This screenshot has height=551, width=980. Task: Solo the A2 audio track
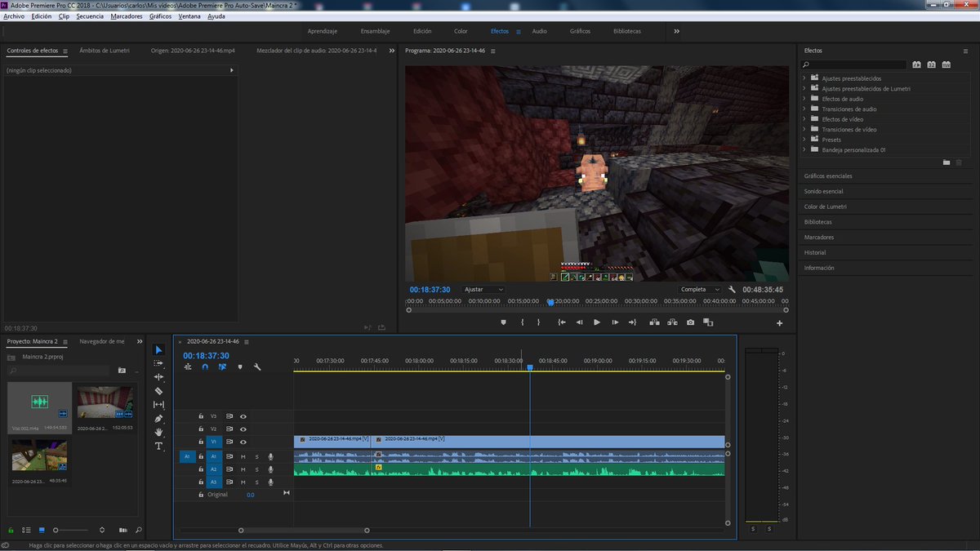coord(256,469)
